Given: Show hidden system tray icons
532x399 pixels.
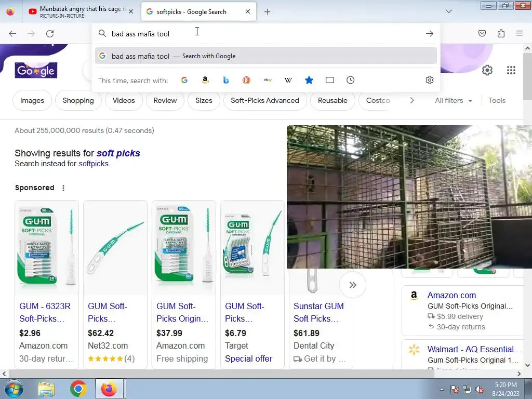Looking at the screenshot, I should point(442,389).
